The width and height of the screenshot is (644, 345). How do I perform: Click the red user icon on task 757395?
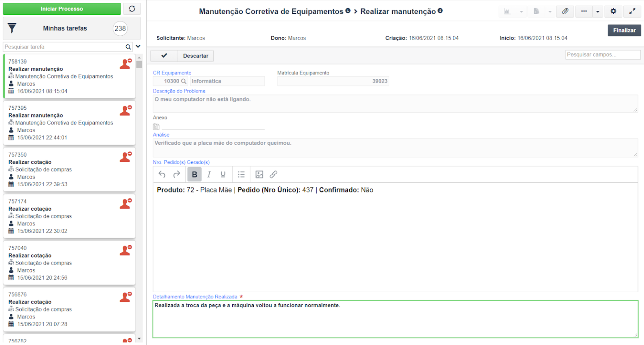(x=126, y=110)
